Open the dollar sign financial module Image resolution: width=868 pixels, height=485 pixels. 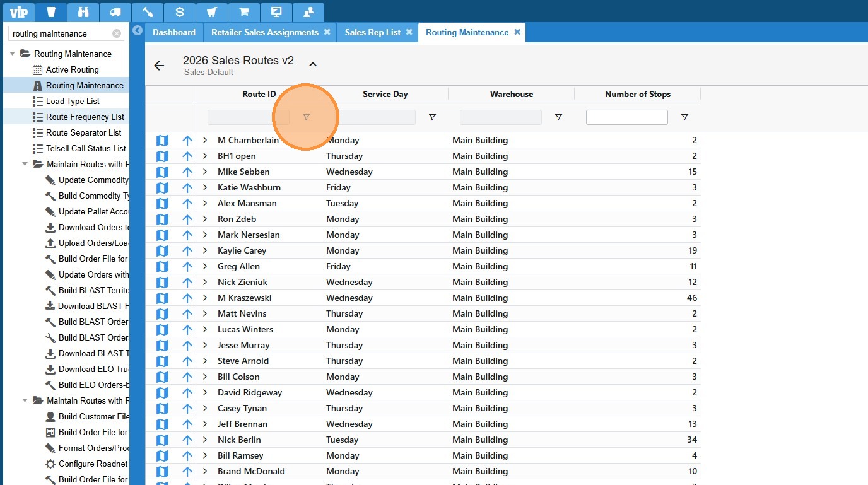(x=180, y=12)
